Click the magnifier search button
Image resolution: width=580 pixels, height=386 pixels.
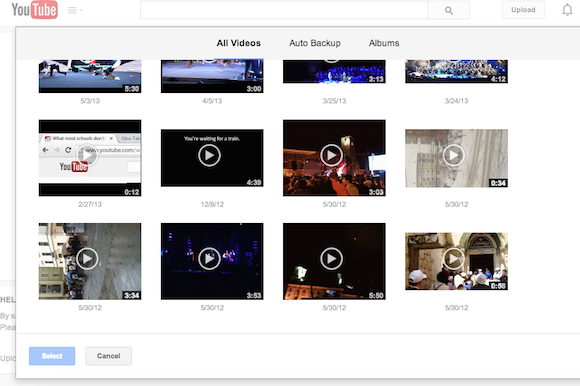(x=449, y=10)
